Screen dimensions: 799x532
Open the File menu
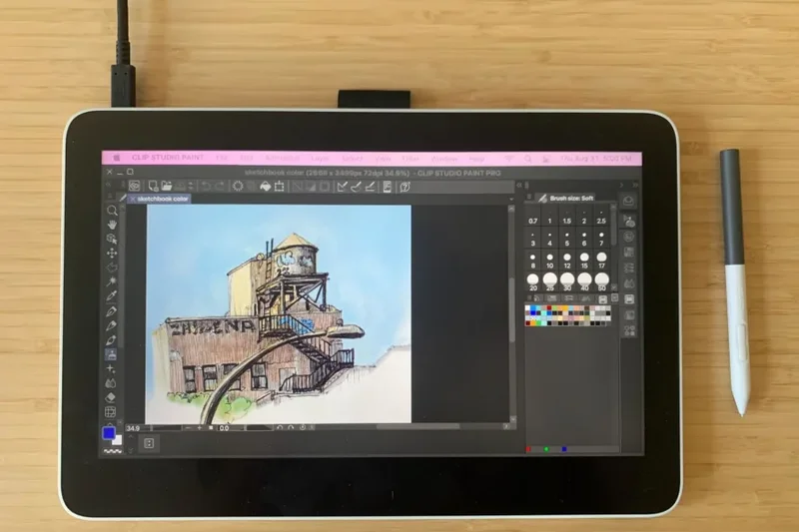tap(221, 158)
